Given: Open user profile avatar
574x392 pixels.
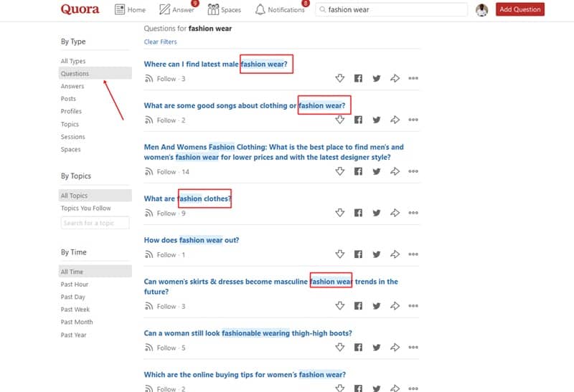Looking at the screenshot, I should [x=481, y=10].
